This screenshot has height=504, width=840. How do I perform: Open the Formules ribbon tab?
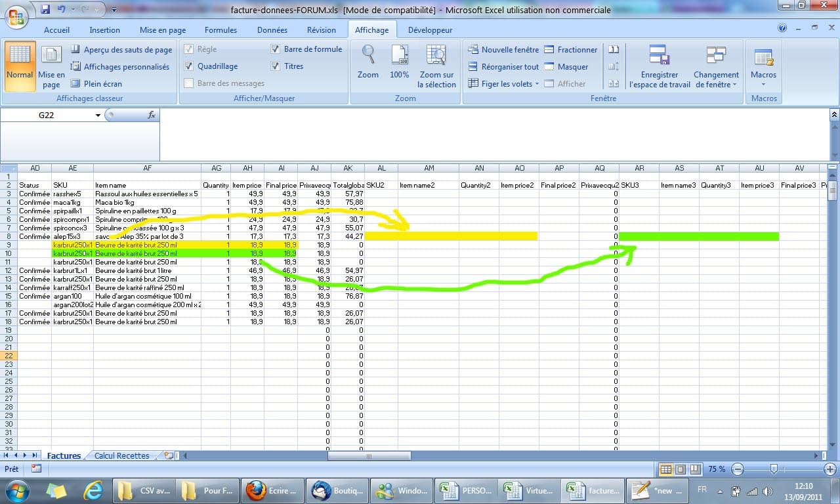tap(220, 30)
